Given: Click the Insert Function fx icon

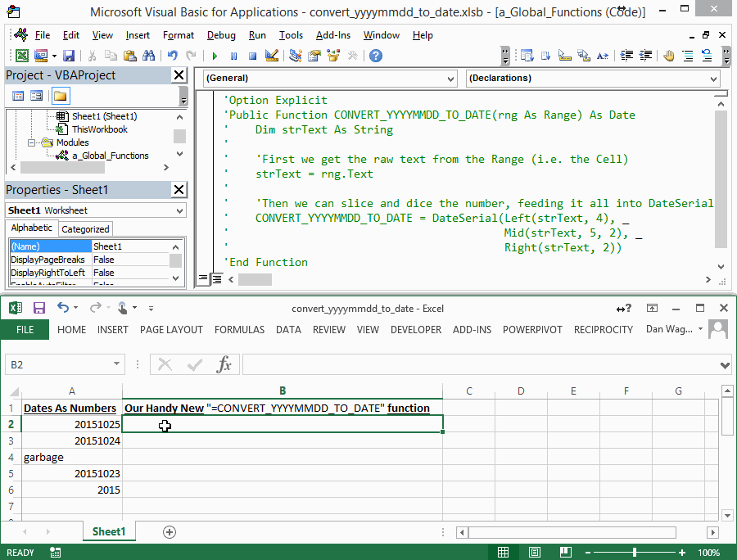Looking at the screenshot, I should tap(224, 364).
